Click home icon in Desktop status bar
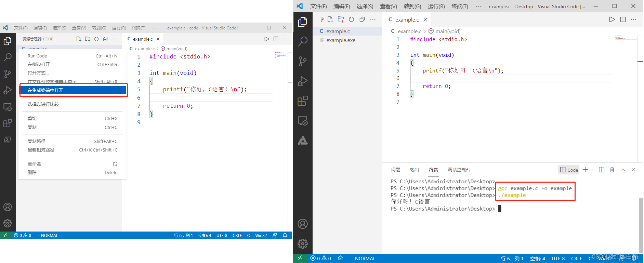 click(x=340, y=258)
